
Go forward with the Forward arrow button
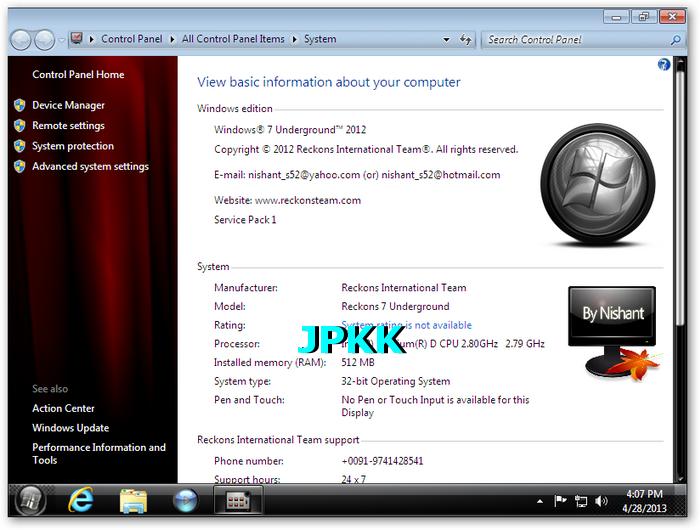click(45, 40)
